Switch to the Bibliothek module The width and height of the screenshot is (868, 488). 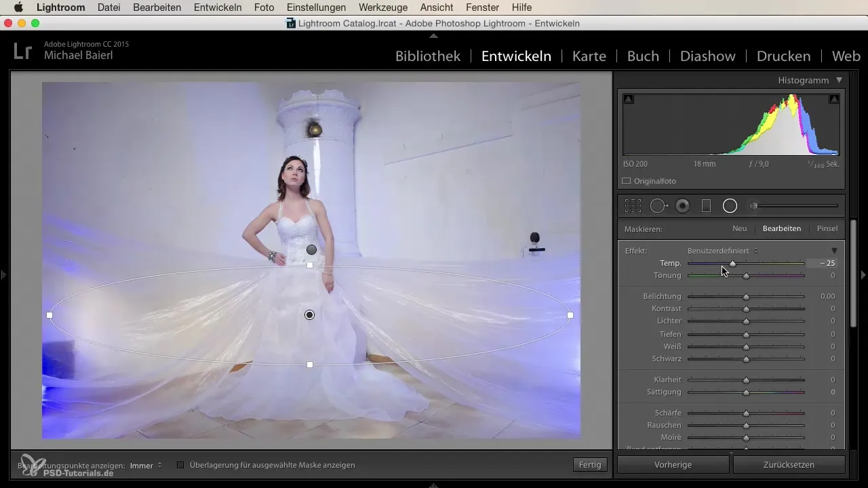tap(428, 56)
